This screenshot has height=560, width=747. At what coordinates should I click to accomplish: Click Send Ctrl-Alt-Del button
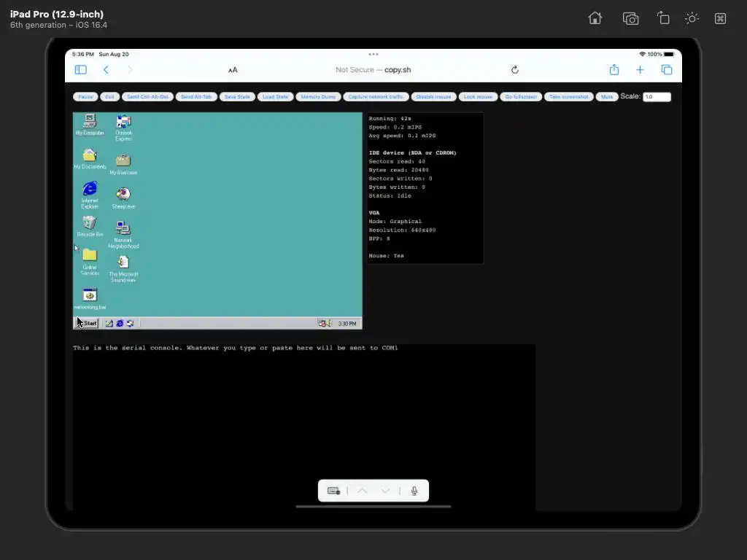pos(147,97)
